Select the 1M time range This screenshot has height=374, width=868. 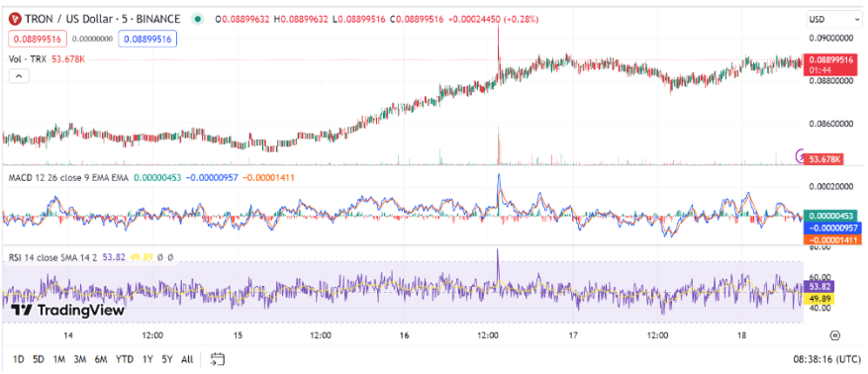(x=59, y=359)
